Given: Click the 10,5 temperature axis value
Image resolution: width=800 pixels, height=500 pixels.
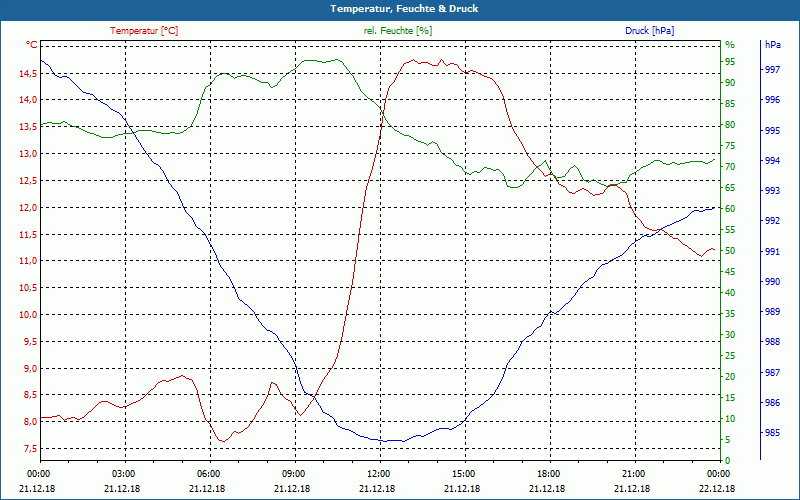Looking at the screenshot, I should pyautogui.click(x=28, y=288).
